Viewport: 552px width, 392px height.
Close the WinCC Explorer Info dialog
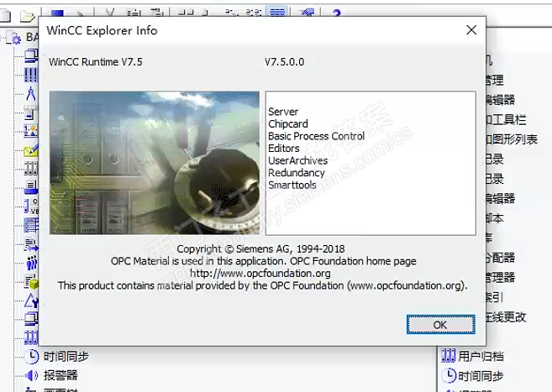tap(471, 30)
